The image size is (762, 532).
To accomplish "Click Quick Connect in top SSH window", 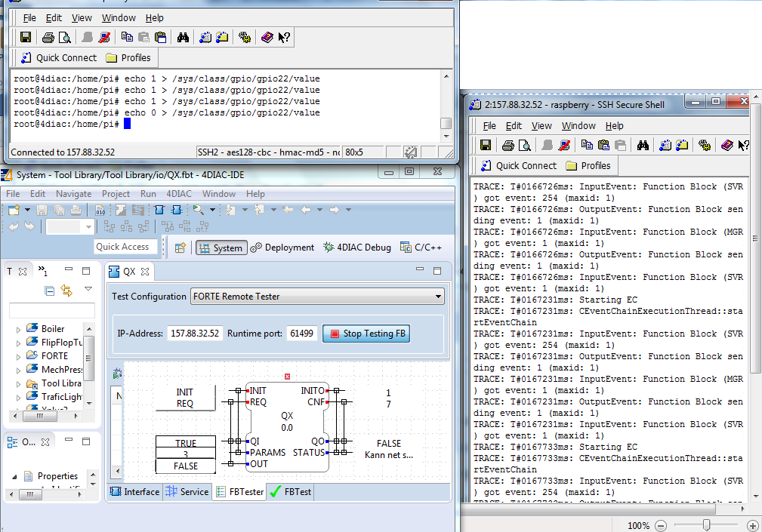I will click(59, 58).
